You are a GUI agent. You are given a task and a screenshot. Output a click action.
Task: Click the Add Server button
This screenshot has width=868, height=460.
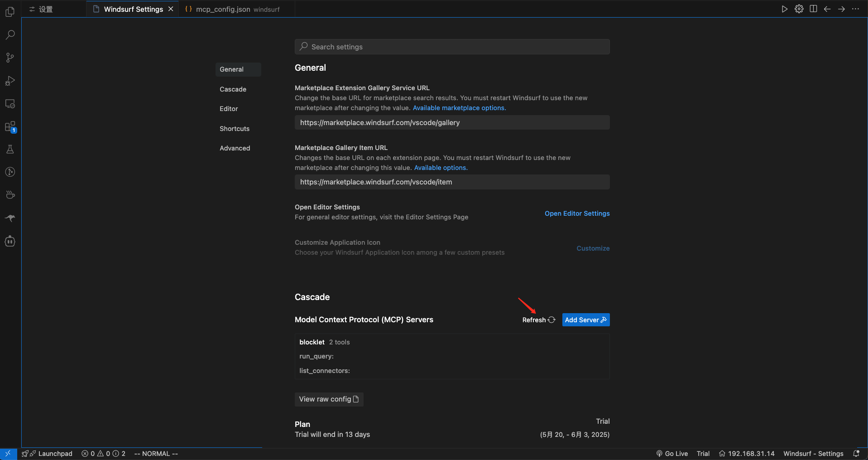click(585, 320)
